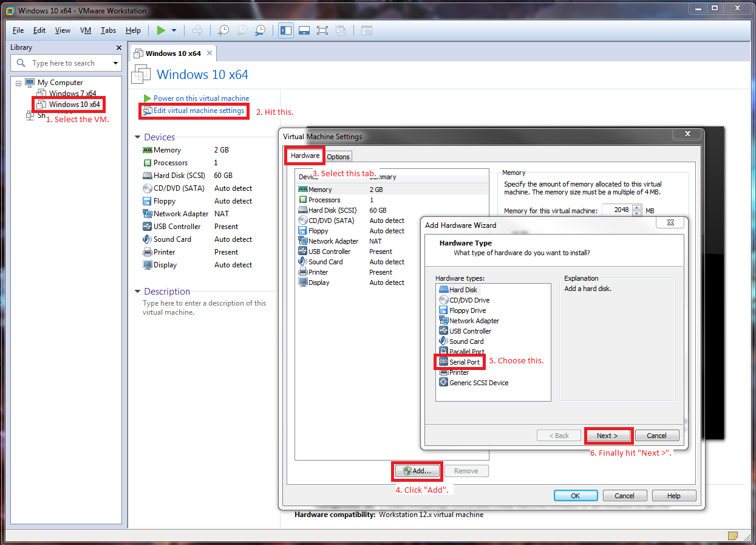Open the View menu
The width and height of the screenshot is (756, 545).
tap(63, 30)
